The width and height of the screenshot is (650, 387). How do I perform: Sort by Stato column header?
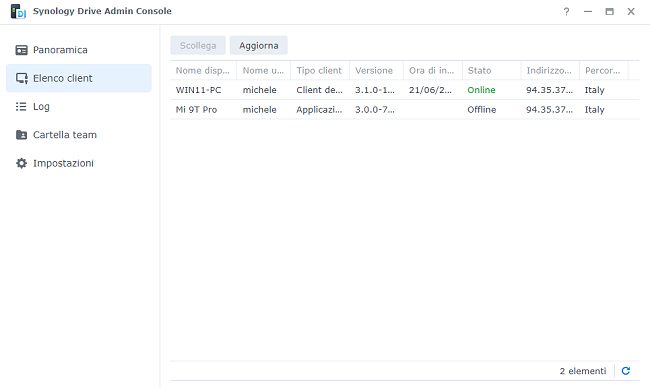click(492, 70)
